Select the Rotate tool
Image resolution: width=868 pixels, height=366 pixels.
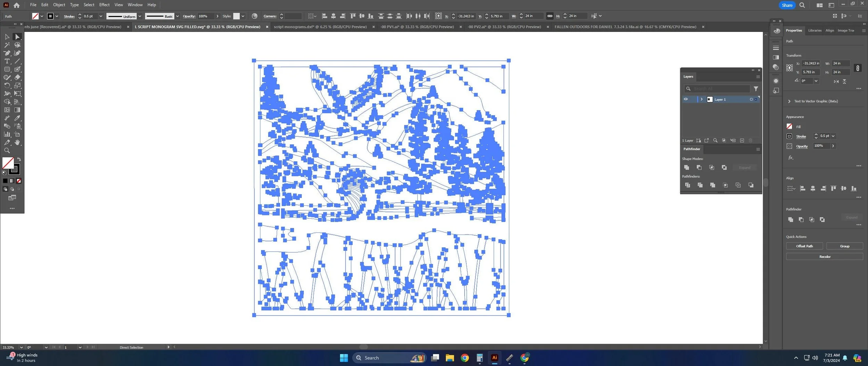click(7, 85)
